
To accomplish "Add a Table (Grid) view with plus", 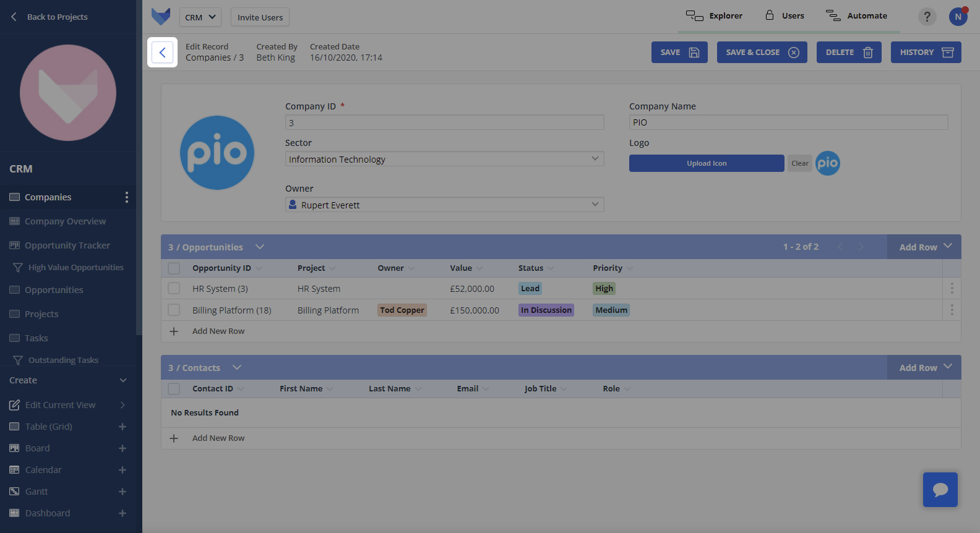I will [123, 427].
